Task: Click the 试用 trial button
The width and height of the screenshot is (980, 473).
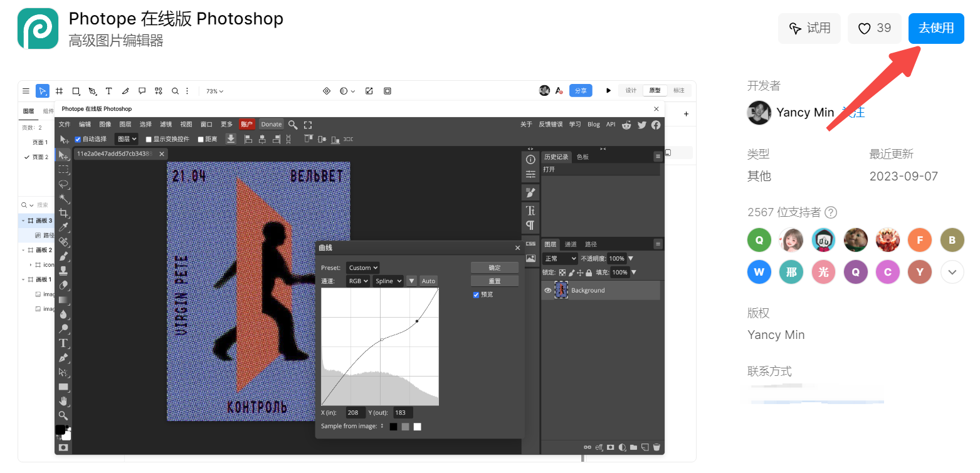Action: point(809,28)
